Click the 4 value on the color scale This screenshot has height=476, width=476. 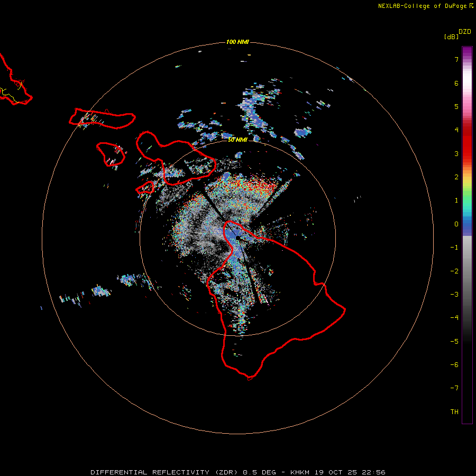(x=456, y=130)
